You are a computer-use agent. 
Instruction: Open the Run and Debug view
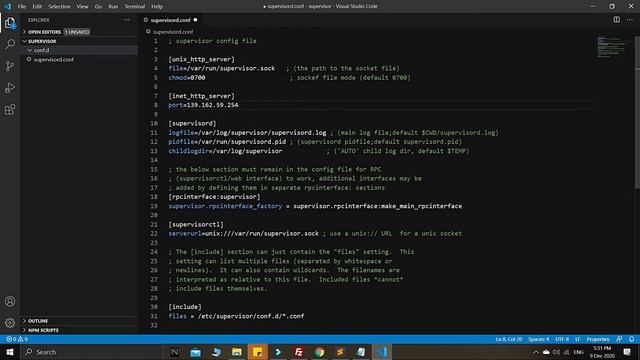tap(10, 88)
